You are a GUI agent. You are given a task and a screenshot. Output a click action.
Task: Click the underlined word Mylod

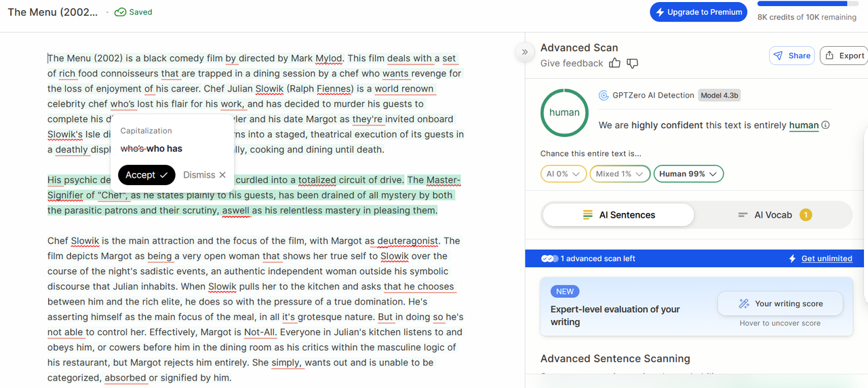point(329,58)
